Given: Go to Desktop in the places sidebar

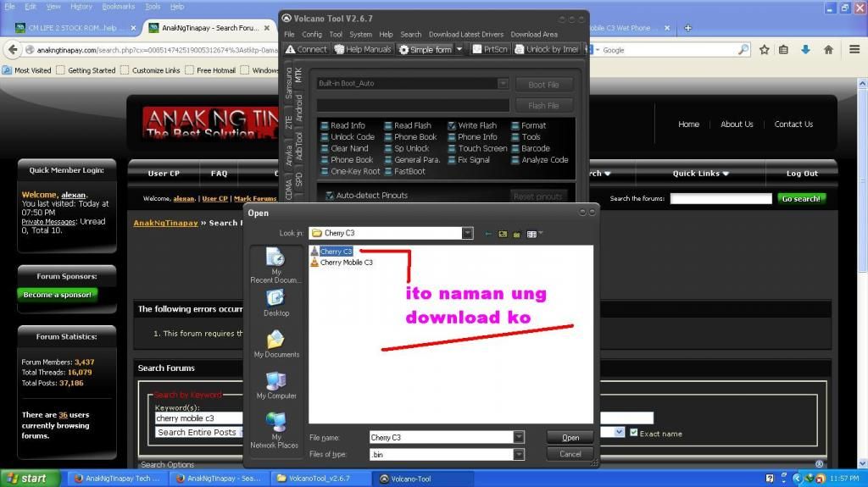Looking at the screenshot, I should coord(276,302).
